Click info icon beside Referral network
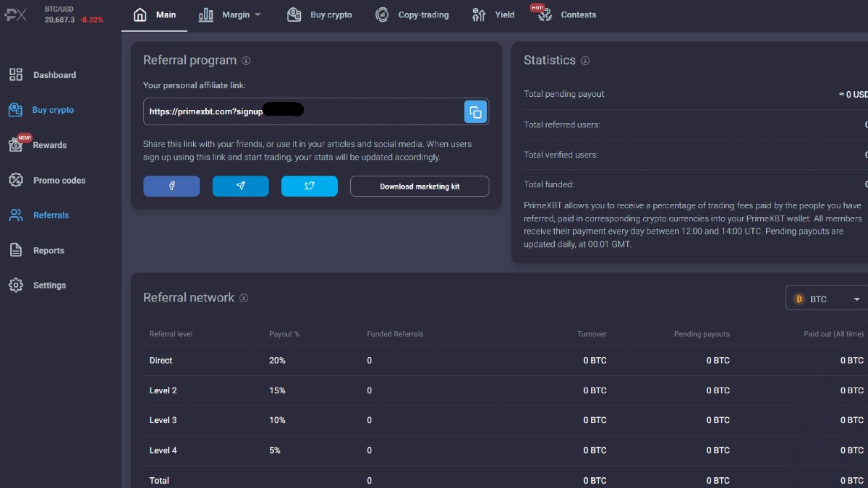Image resolution: width=868 pixels, height=488 pixels. [x=244, y=298]
